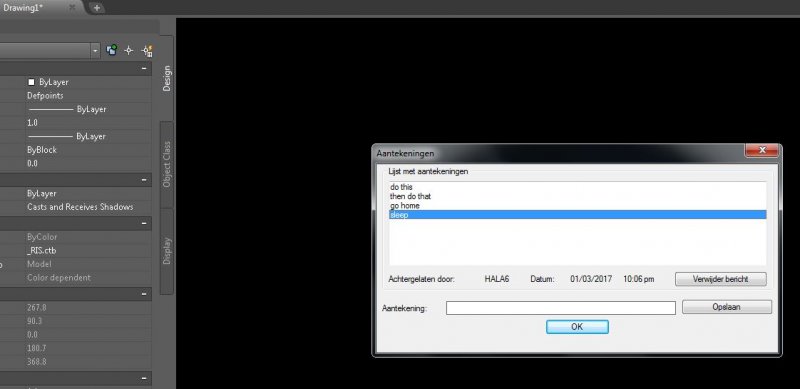Select the Defpoints layer value

coord(45,95)
